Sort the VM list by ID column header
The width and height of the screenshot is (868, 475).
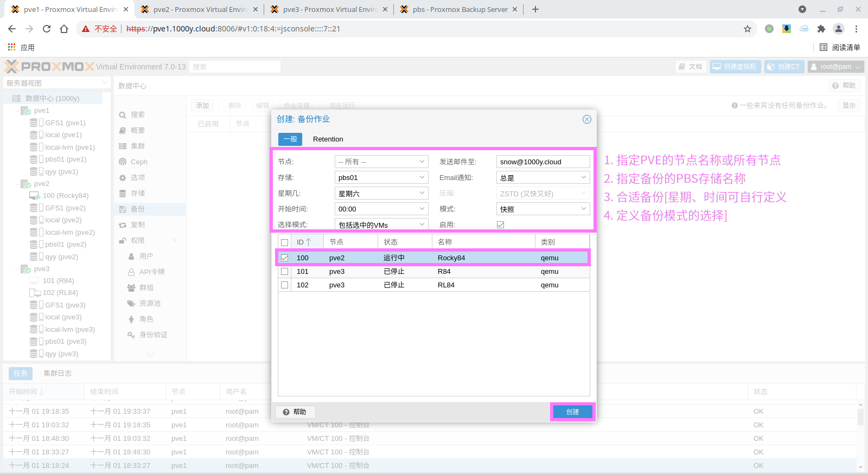click(x=304, y=242)
